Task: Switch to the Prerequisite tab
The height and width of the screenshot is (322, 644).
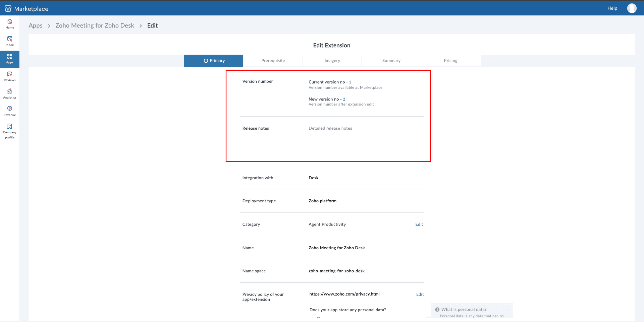Action: pyautogui.click(x=273, y=60)
